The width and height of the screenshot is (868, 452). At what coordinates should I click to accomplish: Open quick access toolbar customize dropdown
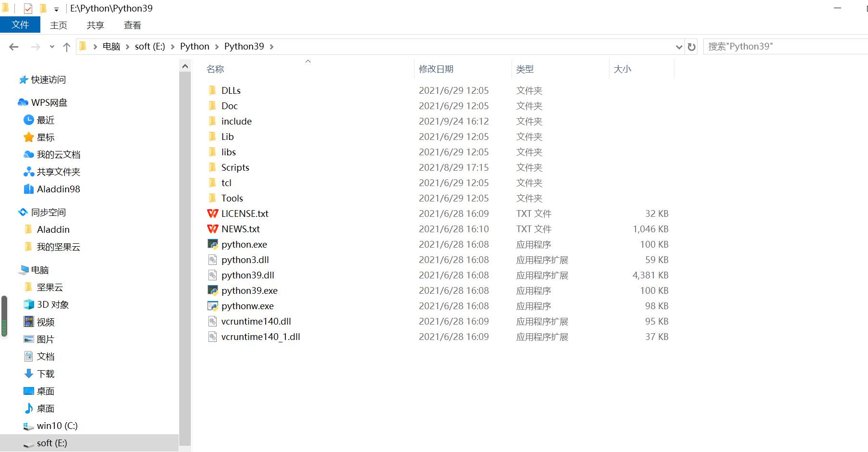(56, 9)
